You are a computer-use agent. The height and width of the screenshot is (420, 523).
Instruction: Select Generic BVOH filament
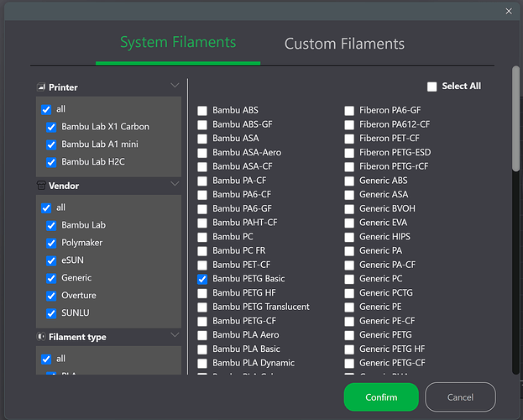[x=349, y=208]
